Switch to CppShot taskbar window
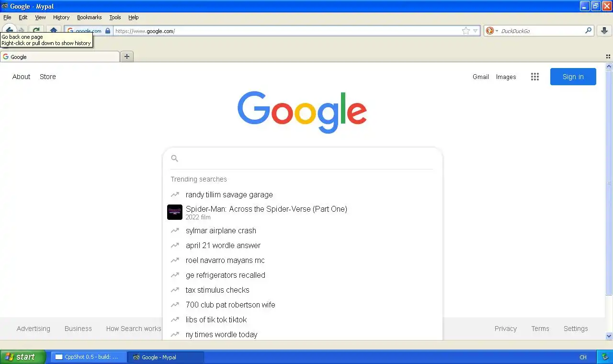The width and height of the screenshot is (613, 364). click(89, 357)
